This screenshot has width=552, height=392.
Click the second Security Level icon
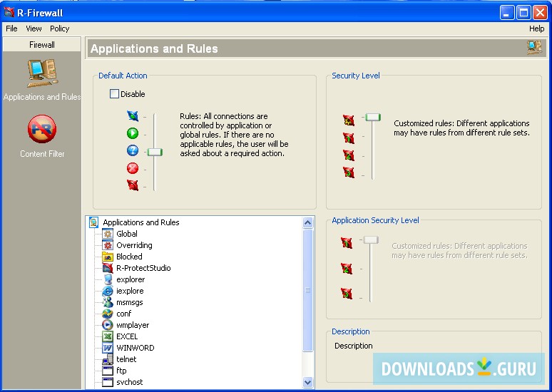[x=349, y=138]
